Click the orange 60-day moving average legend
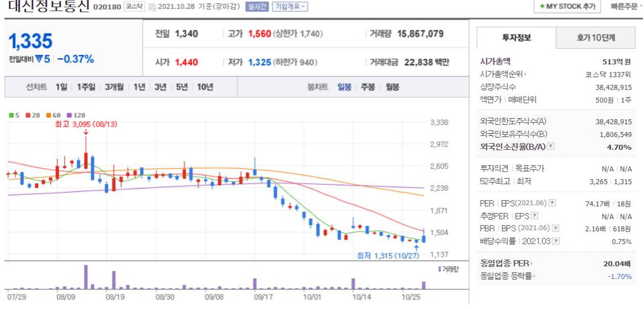The width and height of the screenshot is (644, 309). tap(53, 115)
